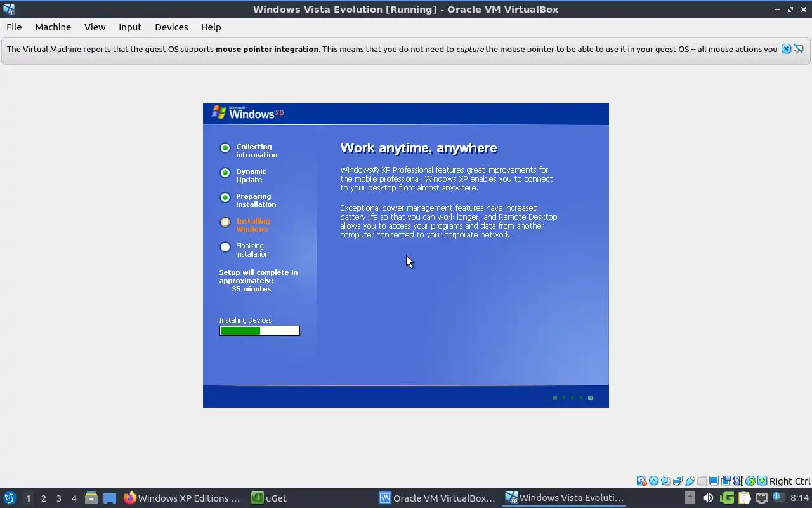Open the Machine menu
Screen dimensions: 812x508
coord(53,27)
